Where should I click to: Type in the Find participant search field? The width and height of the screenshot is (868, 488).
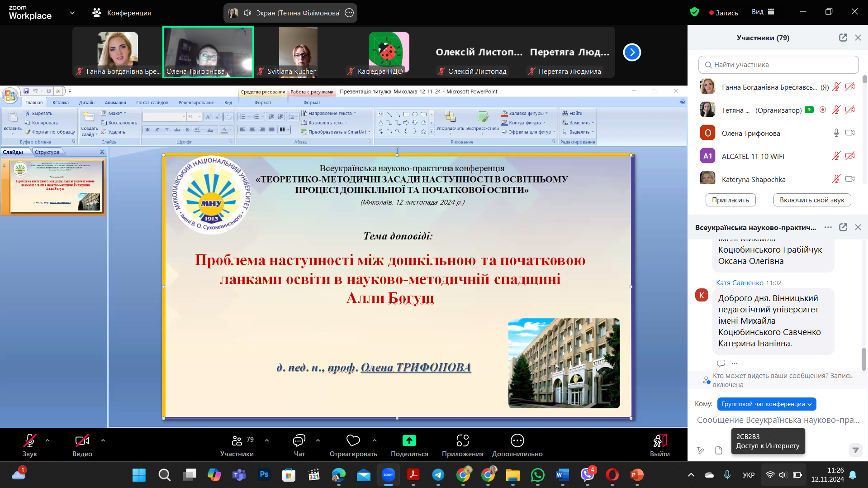(x=778, y=65)
